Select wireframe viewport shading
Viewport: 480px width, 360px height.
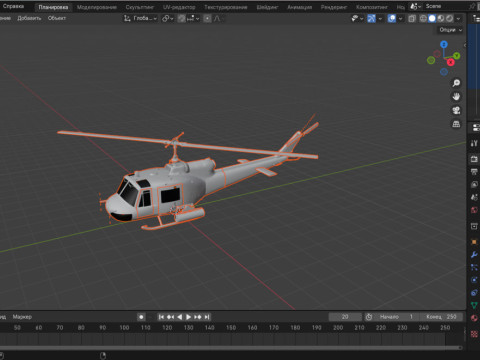pos(423,19)
